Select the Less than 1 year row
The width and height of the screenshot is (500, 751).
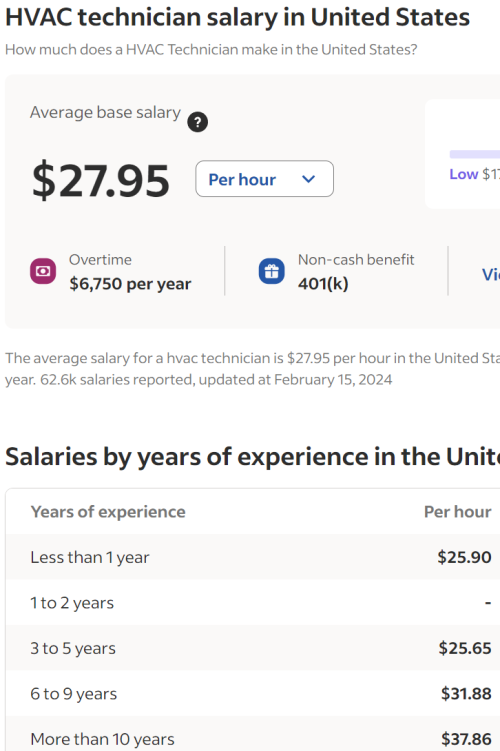point(253,557)
